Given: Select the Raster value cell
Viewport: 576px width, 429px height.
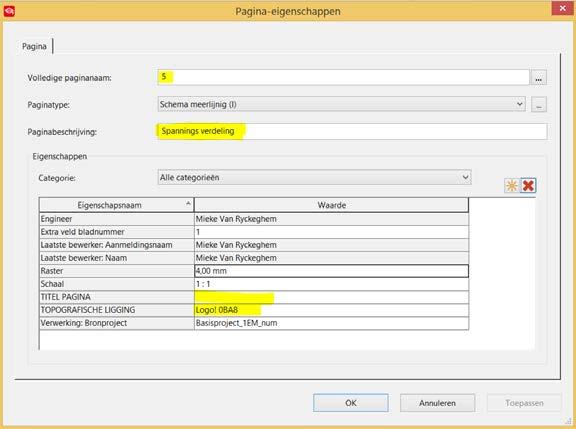Looking at the screenshot, I should (x=331, y=271).
